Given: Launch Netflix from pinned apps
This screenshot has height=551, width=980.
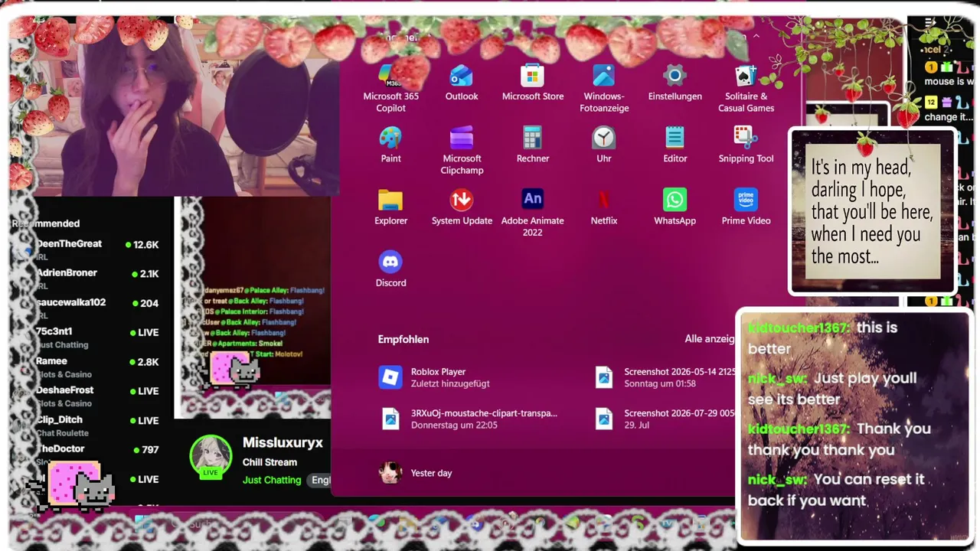Looking at the screenshot, I should pos(604,207).
